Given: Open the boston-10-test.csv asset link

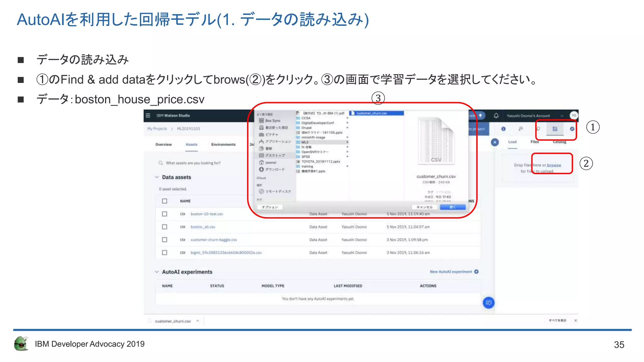Looking at the screenshot, I should pos(207,214).
